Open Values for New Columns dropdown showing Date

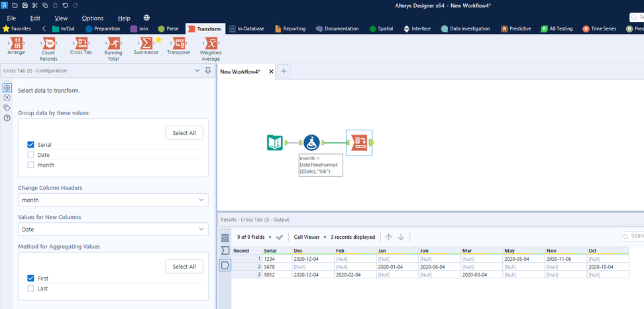tap(113, 230)
